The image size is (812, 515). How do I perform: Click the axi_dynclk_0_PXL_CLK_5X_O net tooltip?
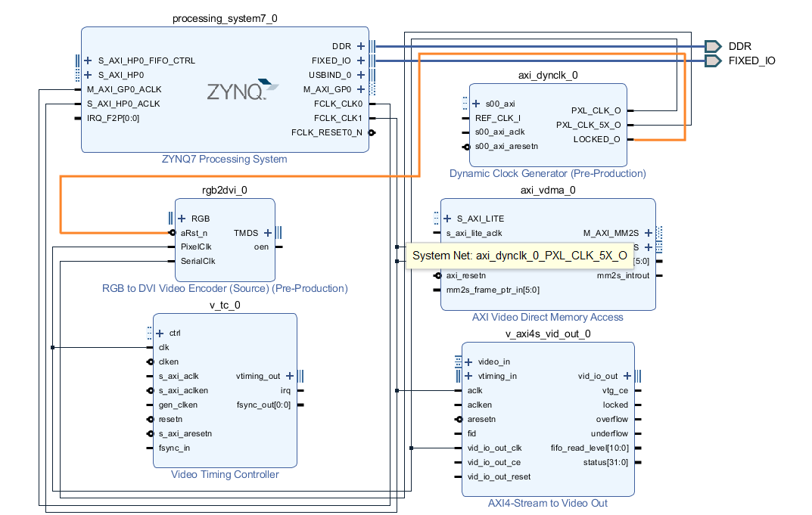(521, 256)
